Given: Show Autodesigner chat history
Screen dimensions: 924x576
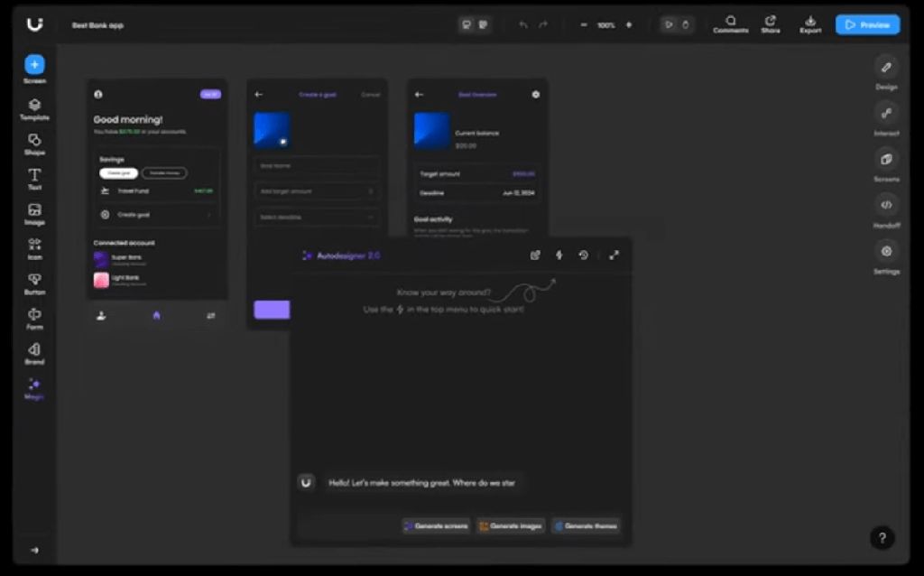Looking at the screenshot, I should click(584, 255).
